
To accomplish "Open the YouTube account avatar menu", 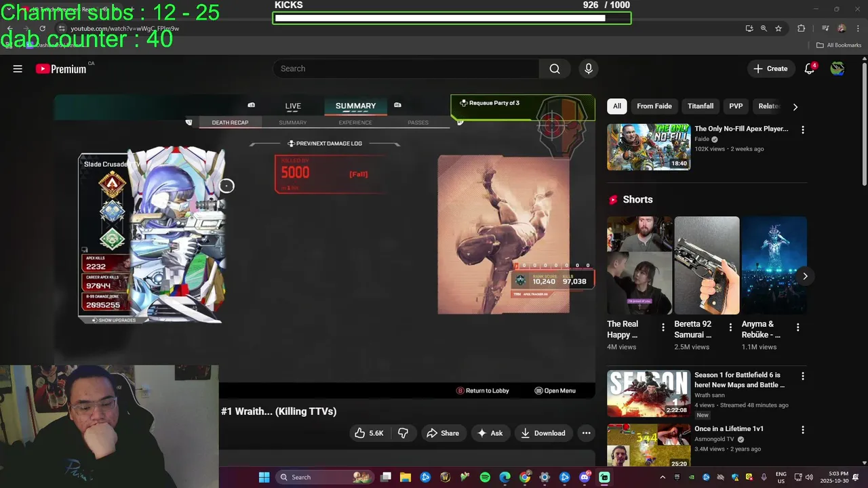I will [x=837, y=68].
